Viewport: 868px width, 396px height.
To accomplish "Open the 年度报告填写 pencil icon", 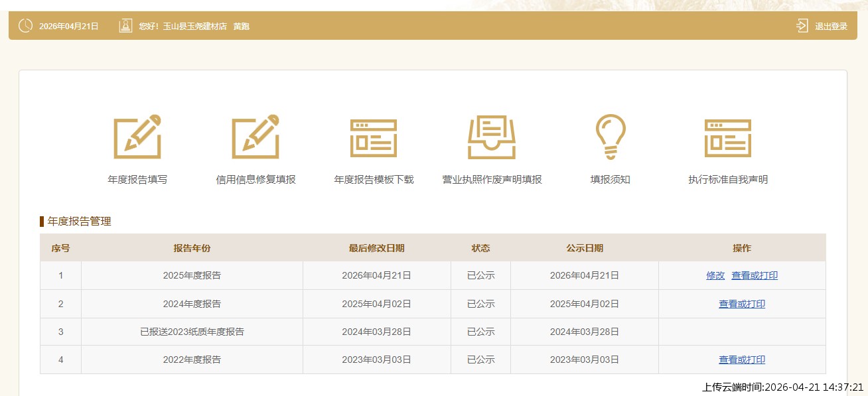I will click(x=137, y=137).
